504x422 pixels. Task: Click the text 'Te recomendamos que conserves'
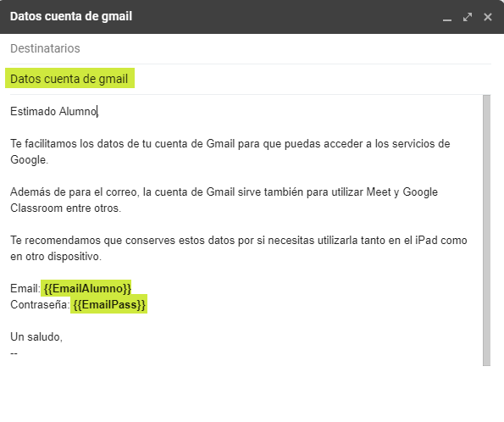click(x=93, y=241)
